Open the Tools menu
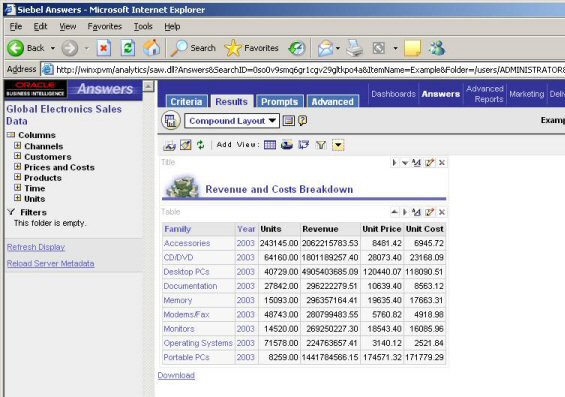Screen dimensions: 565x397 pos(143,27)
